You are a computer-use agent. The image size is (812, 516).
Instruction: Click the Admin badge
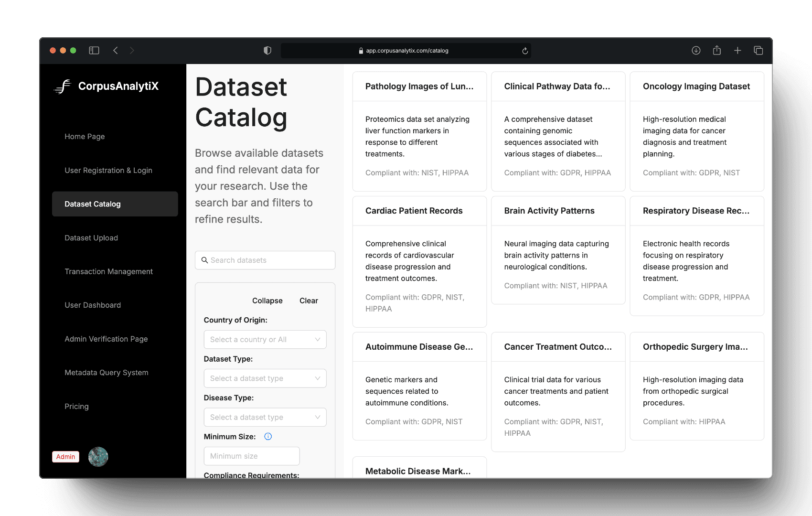tap(65, 457)
